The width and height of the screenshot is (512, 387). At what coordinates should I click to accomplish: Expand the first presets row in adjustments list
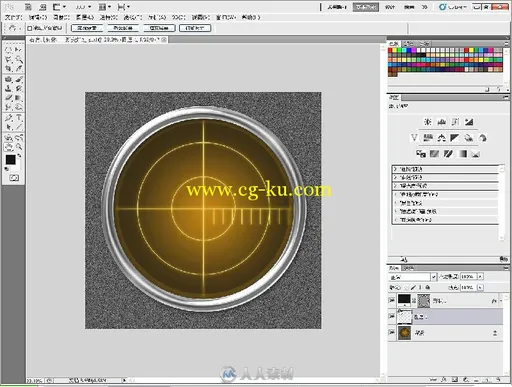coord(395,169)
